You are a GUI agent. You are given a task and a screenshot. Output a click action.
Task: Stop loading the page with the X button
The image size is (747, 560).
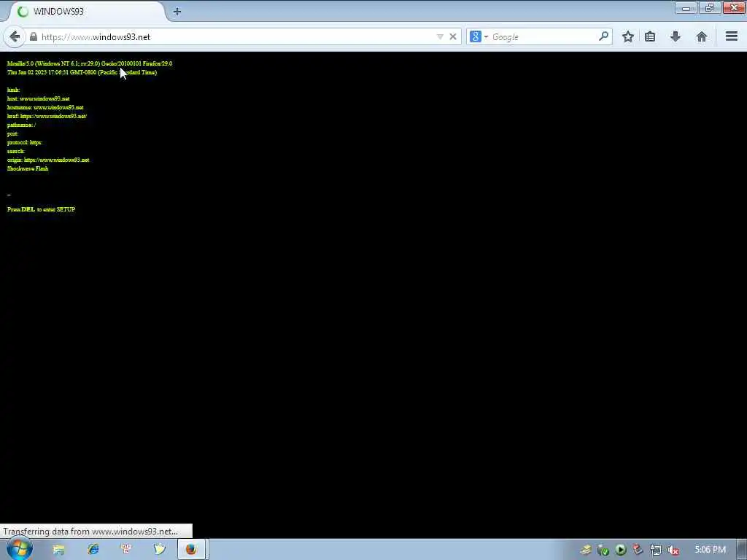(x=452, y=36)
